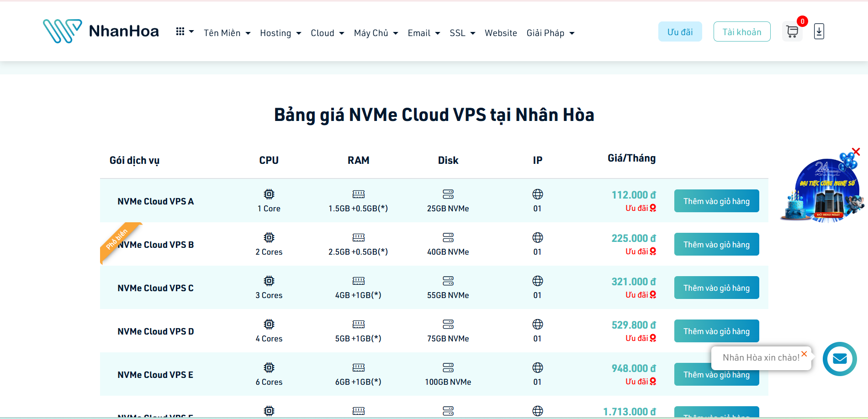Screen dimensions: 868x419
Task: Add NVMe Cloud VPS B to cart
Action: tap(716, 245)
